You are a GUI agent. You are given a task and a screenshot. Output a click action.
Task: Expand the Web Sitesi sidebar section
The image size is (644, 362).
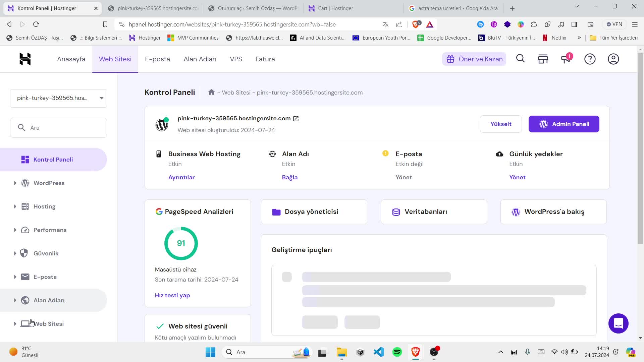point(15,324)
